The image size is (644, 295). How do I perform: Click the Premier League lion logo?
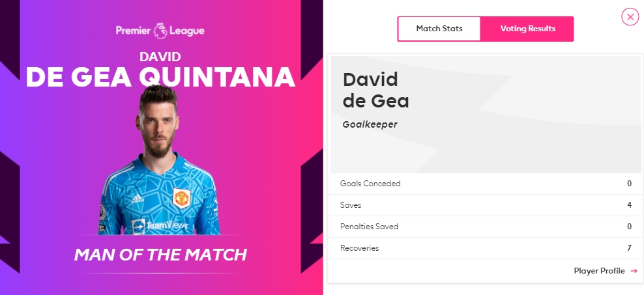tap(160, 31)
